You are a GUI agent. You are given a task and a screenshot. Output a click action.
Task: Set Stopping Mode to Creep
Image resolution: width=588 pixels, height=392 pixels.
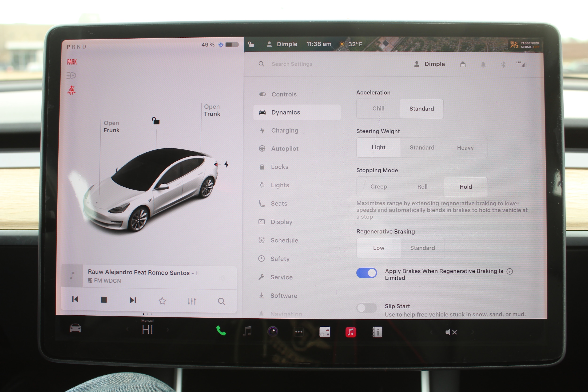(378, 187)
